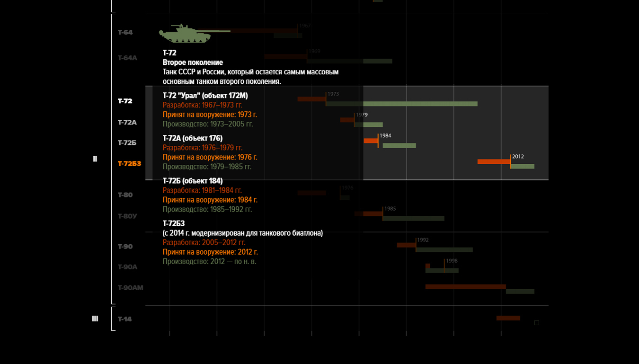Screen dimensions: 639x364
Task: Click the orange T-72Б3 development bar
Action: click(494, 161)
